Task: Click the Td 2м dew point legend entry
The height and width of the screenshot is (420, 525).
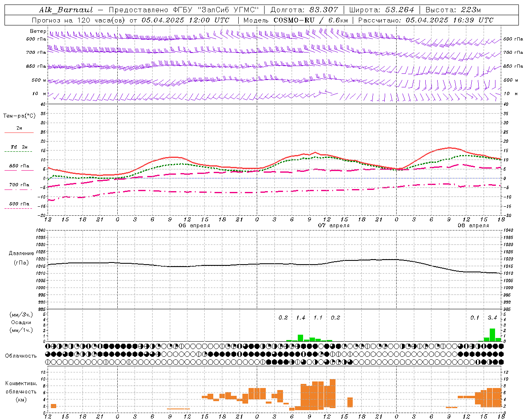Action: point(19,147)
